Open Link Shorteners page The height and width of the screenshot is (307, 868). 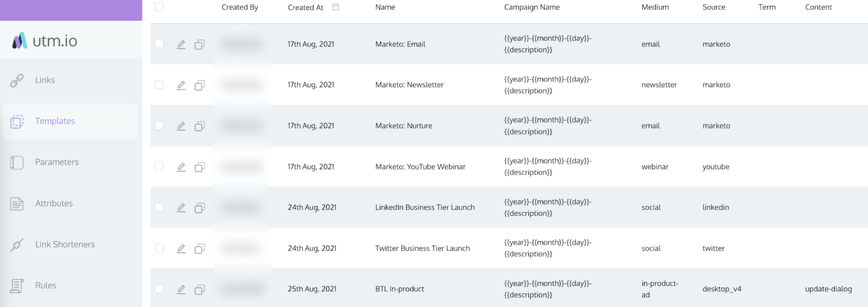point(65,245)
